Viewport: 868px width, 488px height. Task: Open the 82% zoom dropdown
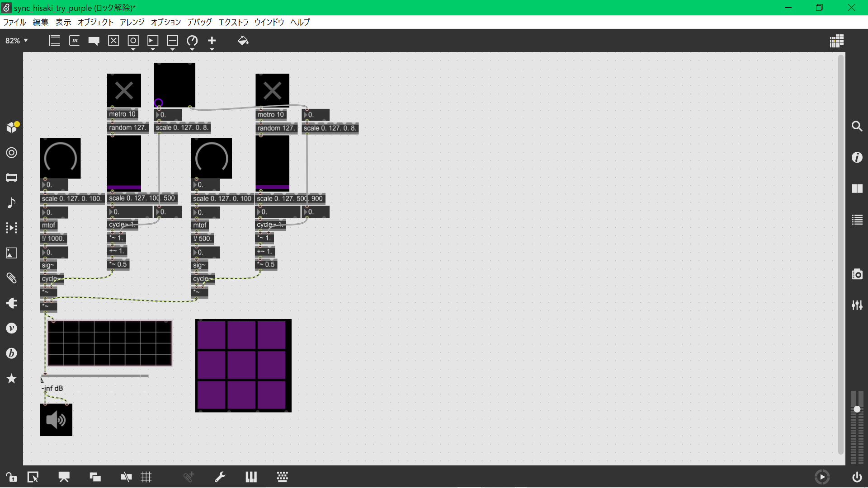click(17, 41)
